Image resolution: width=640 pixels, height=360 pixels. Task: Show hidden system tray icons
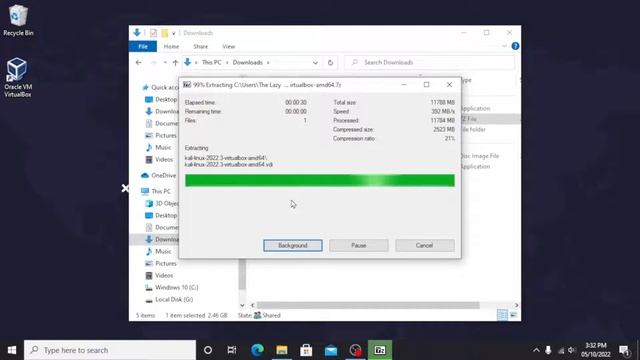(536, 350)
